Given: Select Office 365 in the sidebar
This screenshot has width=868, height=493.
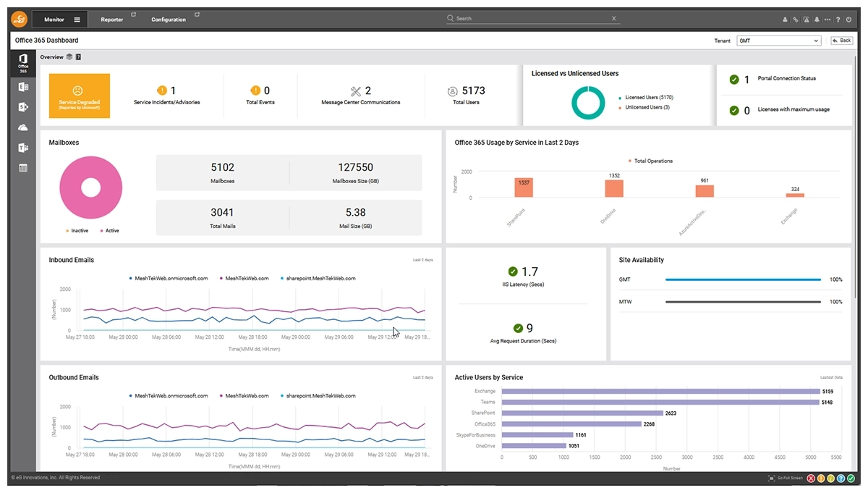Looking at the screenshot, I should (x=23, y=63).
